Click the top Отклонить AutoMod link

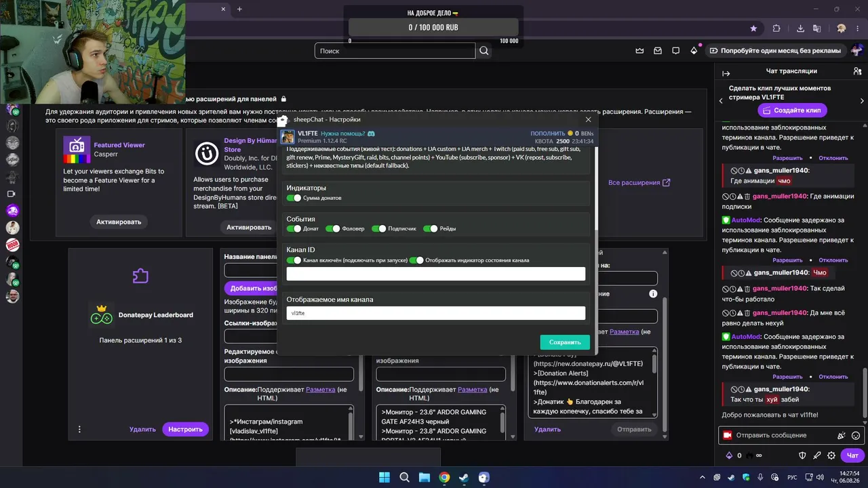click(x=833, y=158)
